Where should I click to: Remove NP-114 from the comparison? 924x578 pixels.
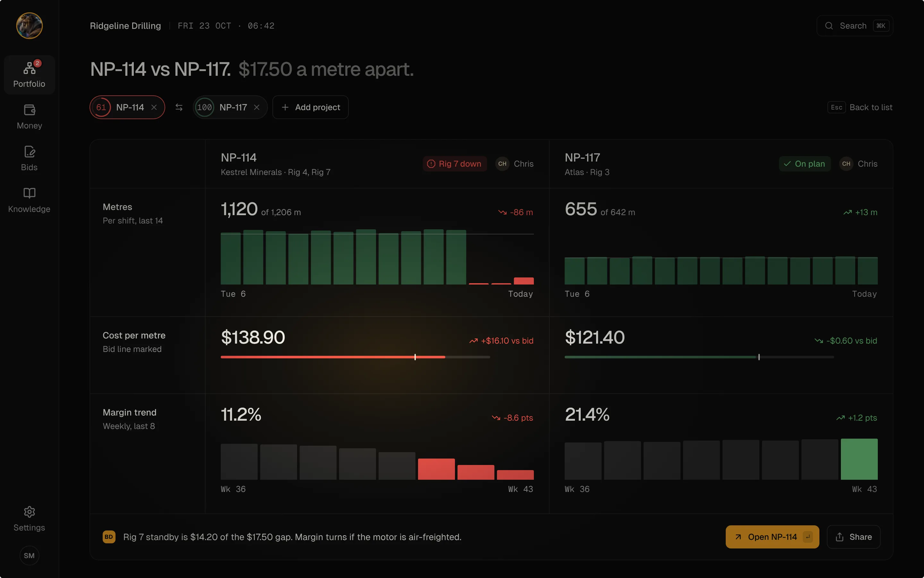(x=154, y=108)
